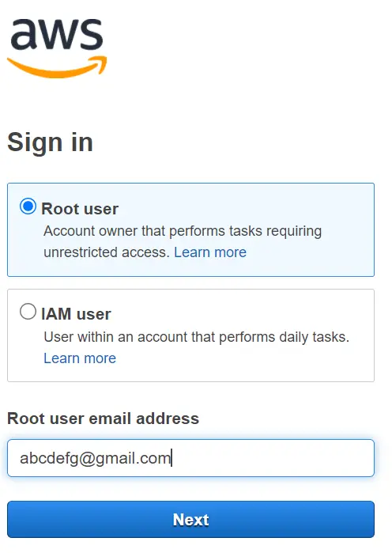The width and height of the screenshot is (392, 553).
Task: Click the bold "Root user" option label
Action: 80,209
